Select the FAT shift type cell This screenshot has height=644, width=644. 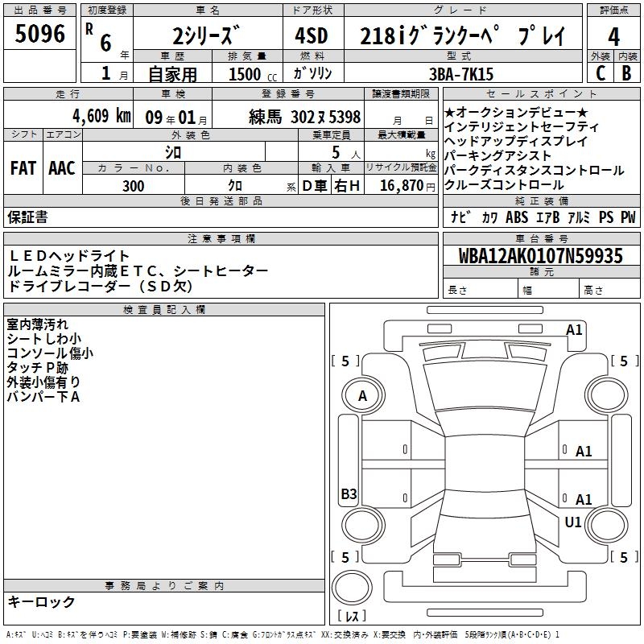tap(23, 167)
